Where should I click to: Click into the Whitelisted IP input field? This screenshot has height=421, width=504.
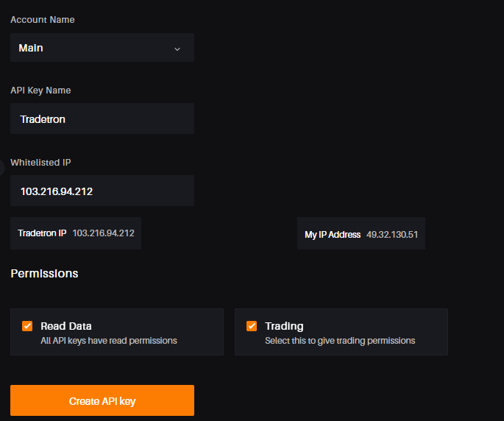click(102, 191)
